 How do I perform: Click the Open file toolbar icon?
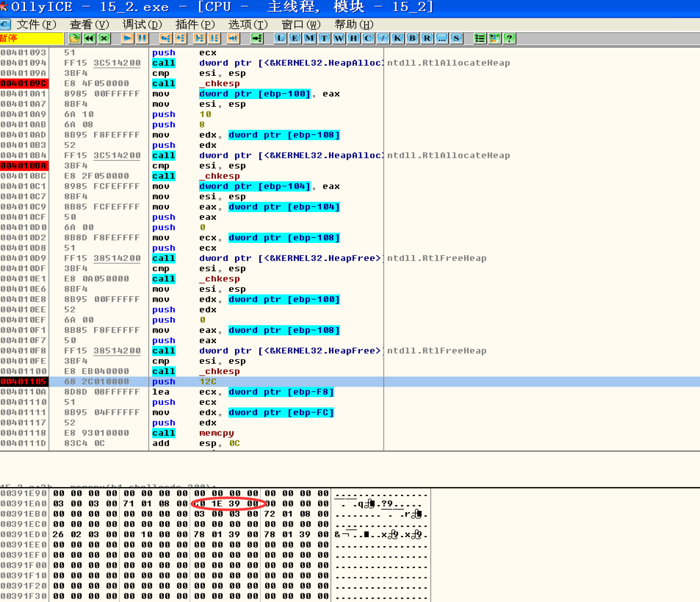coord(74,38)
